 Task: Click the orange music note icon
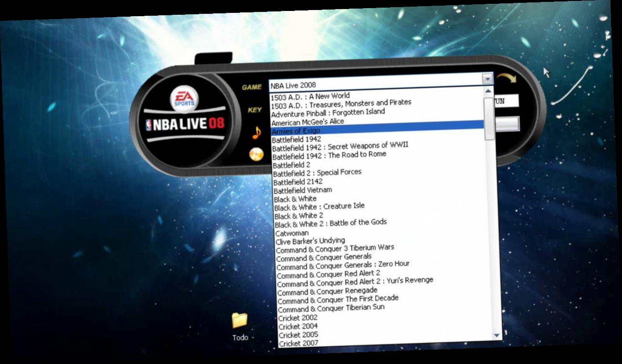(257, 133)
